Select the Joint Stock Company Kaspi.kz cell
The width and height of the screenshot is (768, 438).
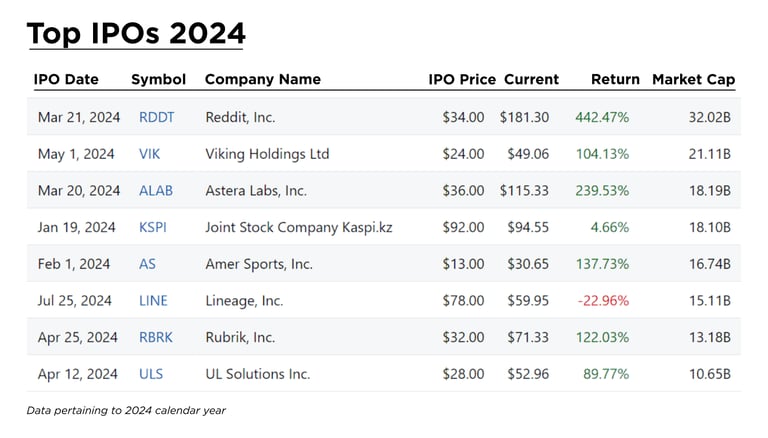pyautogui.click(x=298, y=227)
